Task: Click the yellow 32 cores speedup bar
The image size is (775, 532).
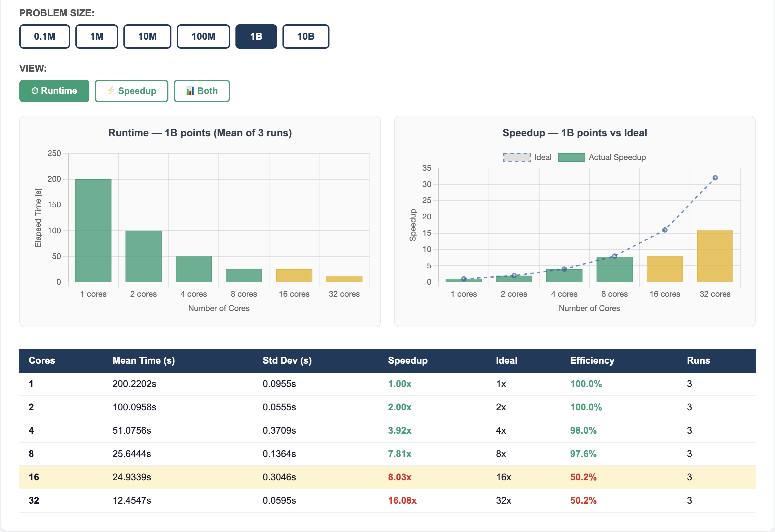Action: tap(715, 256)
